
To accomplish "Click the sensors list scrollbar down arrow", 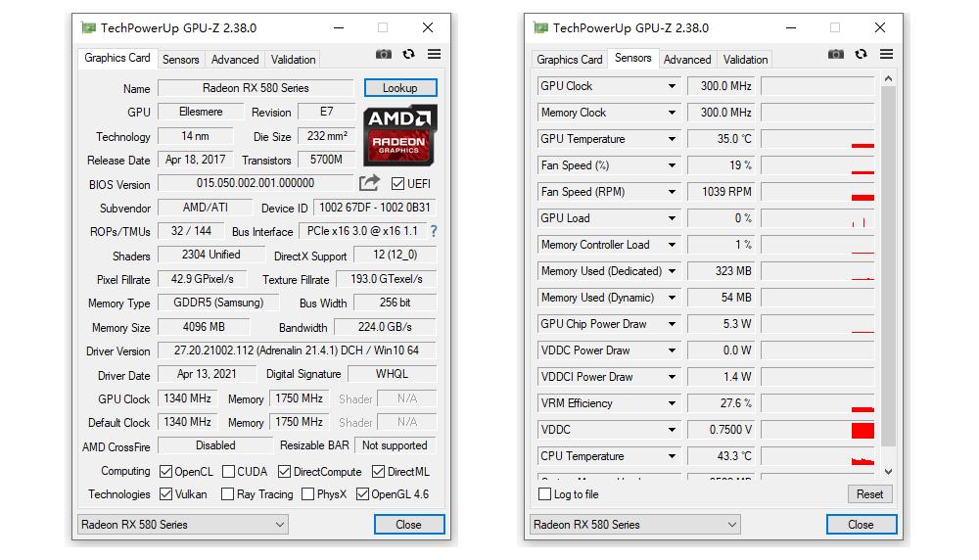I will pos(889,472).
